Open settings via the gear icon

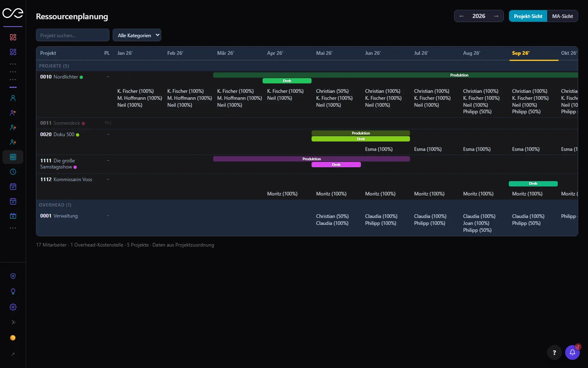pyautogui.click(x=13, y=307)
